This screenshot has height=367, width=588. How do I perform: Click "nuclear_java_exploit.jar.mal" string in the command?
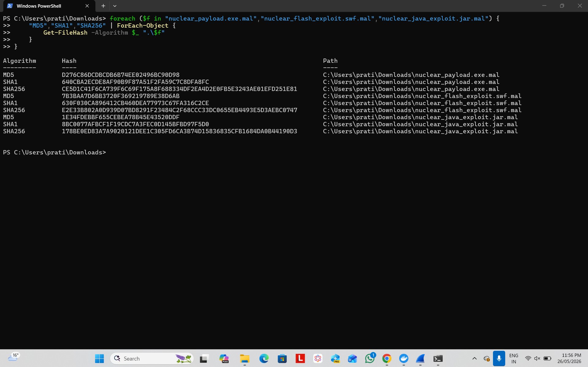(433, 18)
